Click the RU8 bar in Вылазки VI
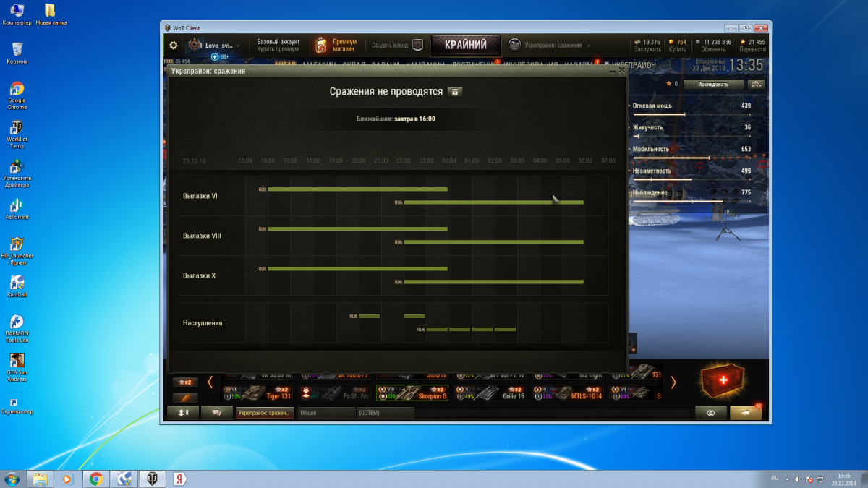The image size is (868, 488). coord(357,189)
